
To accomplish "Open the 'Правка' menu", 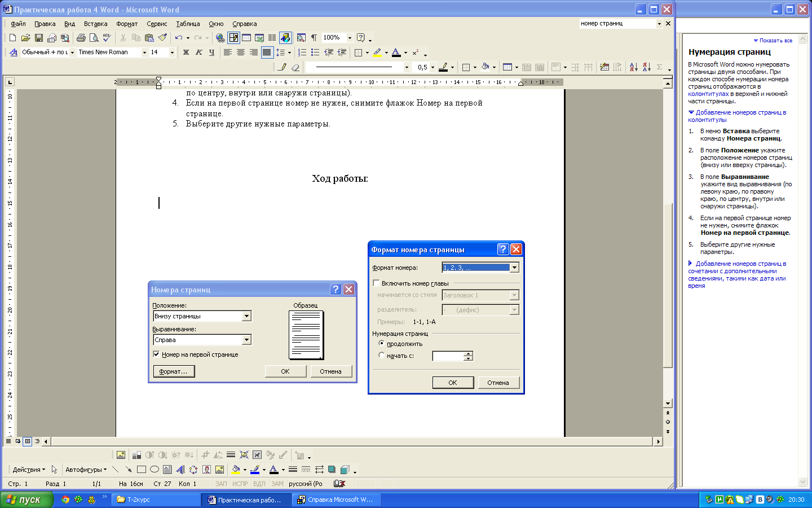I will click(45, 24).
